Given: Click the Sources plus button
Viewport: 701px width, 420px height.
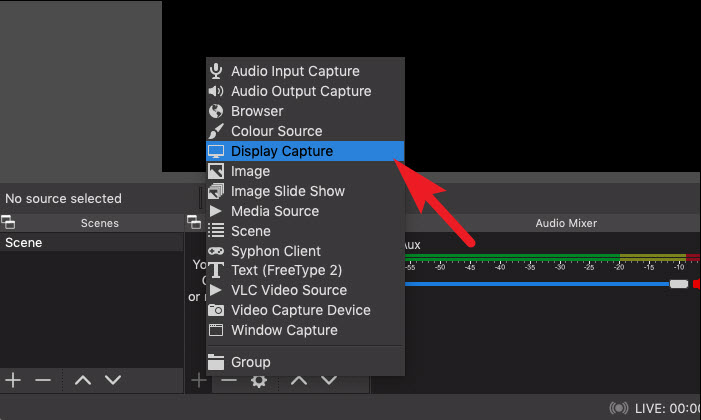Looking at the screenshot, I should (198, 381).
